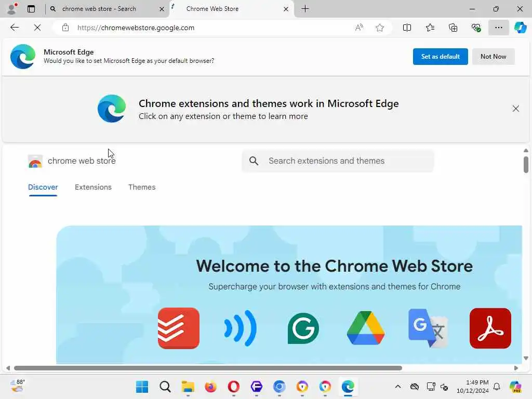
Task: Open the Todoist extension icon
Action: pos(179,328)
